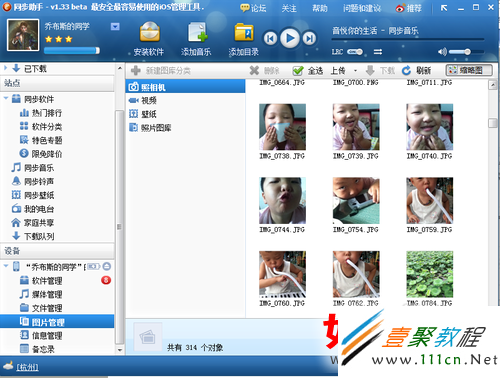The image size is (500, 378).
Task: Play the music with the play button
Action: pos(290,38)
